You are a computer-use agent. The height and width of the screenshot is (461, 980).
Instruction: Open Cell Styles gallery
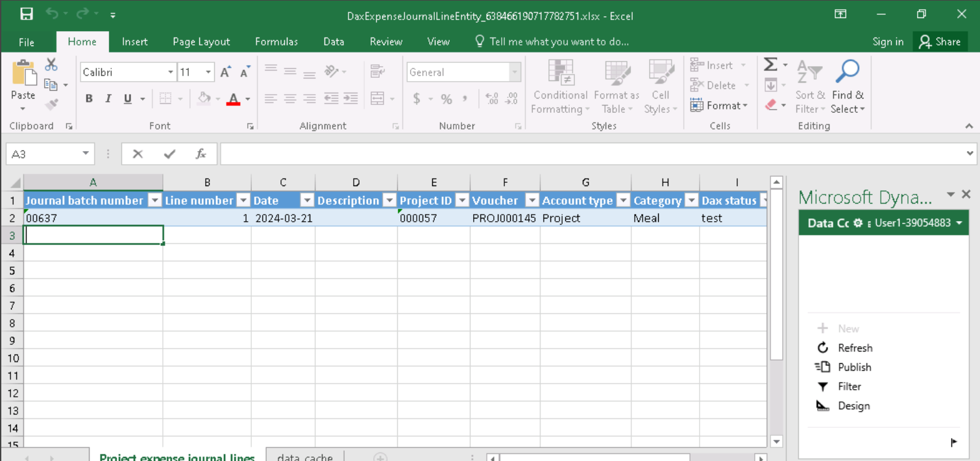click(661, 88)
